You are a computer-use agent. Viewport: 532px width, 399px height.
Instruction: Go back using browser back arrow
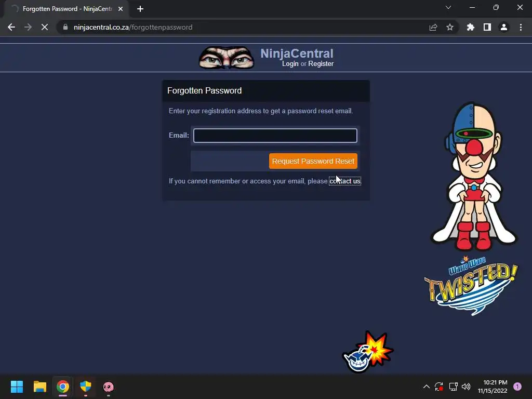point(11,27)
